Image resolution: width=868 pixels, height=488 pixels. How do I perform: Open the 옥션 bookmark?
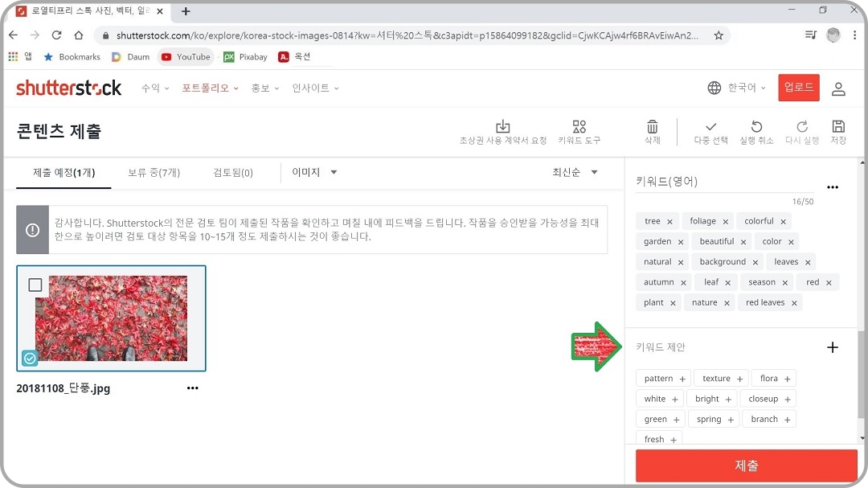coord(294,56)
